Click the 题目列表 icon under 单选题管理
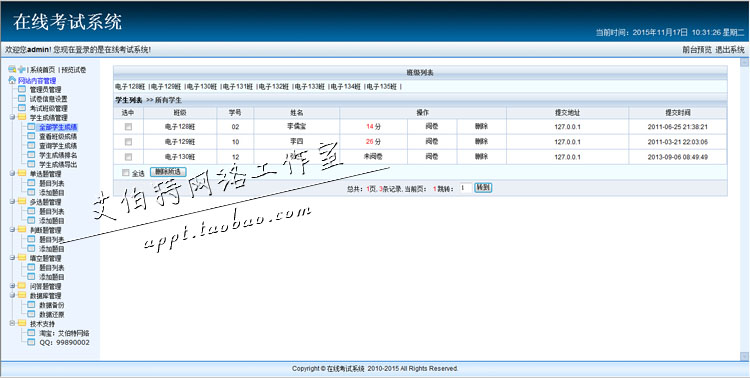The width and height of the screenshot is (750, 378). (31, 183)
